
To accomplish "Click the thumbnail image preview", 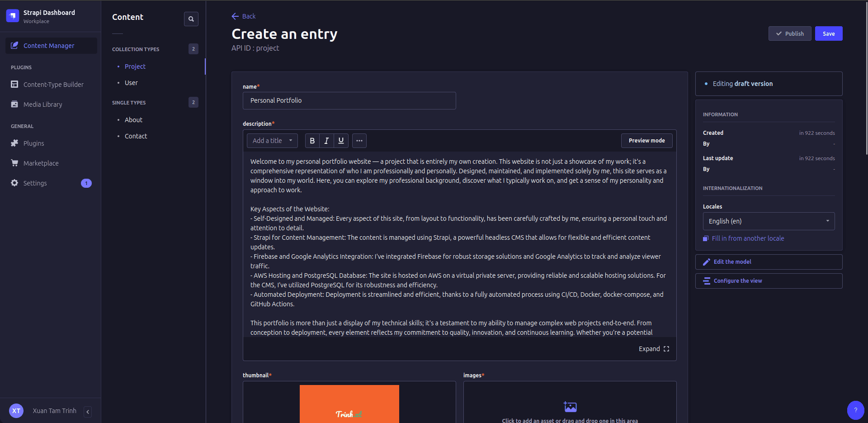I will [x=349, y=404].
